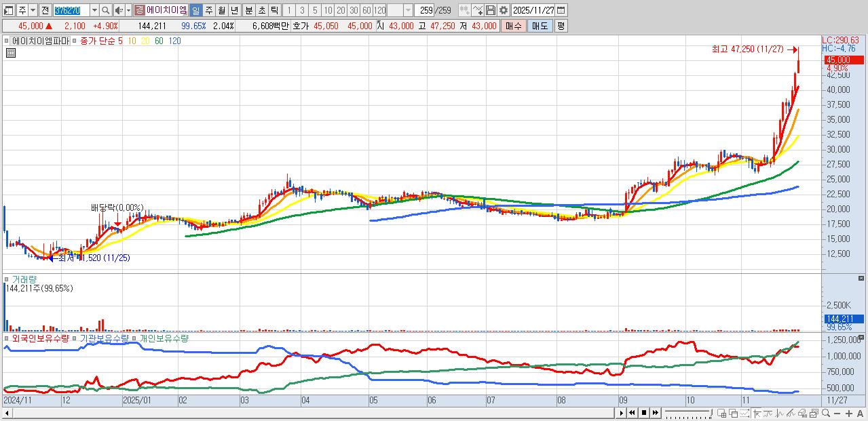This screenshot has width=868, height=421.
Task: Click the 에이치이엠파마 chart title label
Action: coord(39,41)
